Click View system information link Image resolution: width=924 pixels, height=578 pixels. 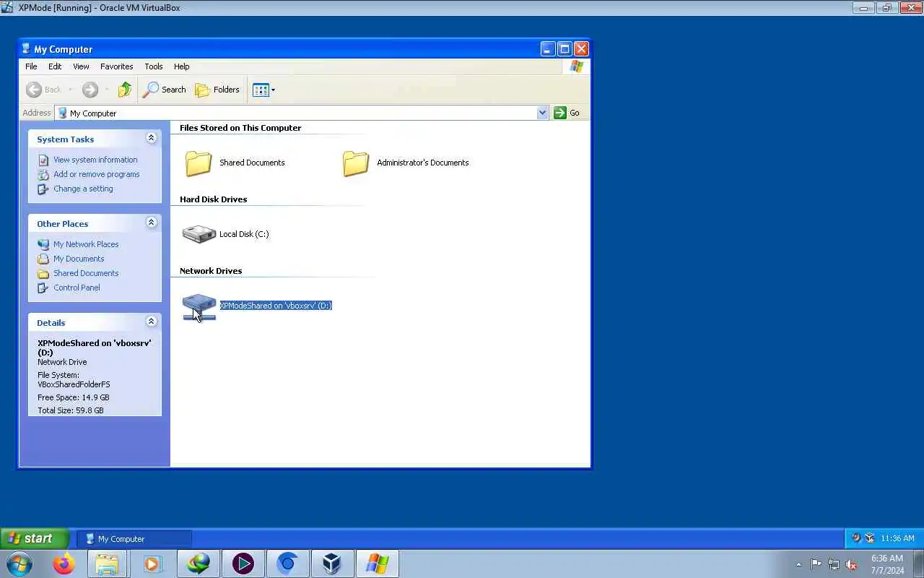(x=95, y=160)
